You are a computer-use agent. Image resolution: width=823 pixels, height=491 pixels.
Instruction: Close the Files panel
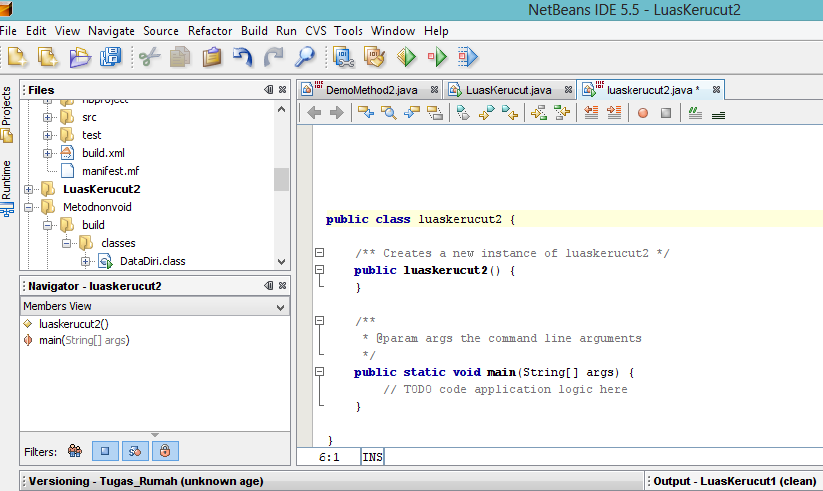282,90
